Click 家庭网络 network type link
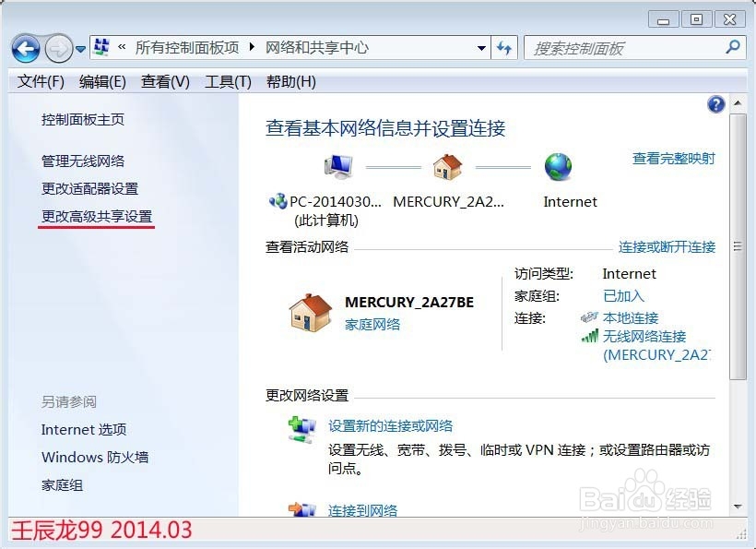This screenshot has width=756, height=549. tap(372, 324)
